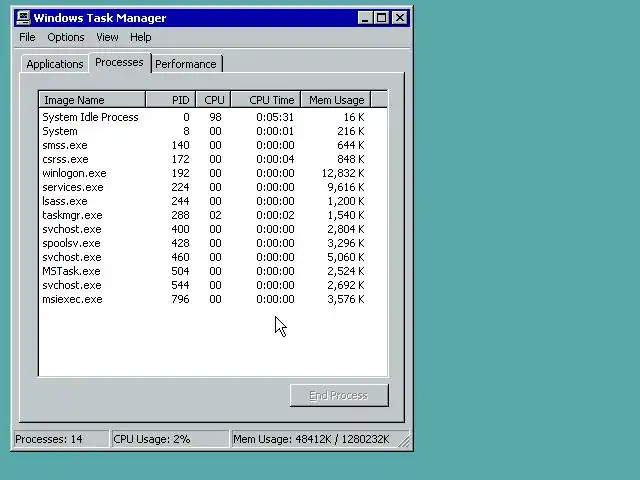Click the window resize grip corner

click(404, 441)
